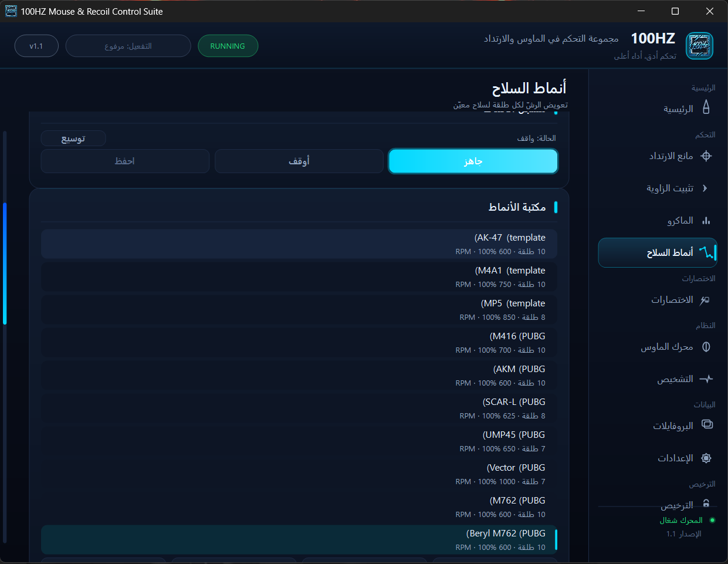Choose the M762 (PUBG) row above Beryl
Screen dimensions: 728x564
(299, 507)
